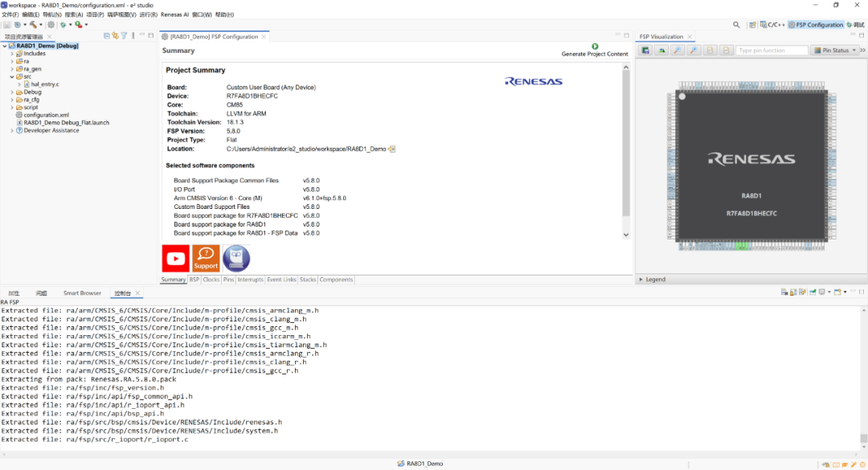Viewport: 868px width, 470px height.
Task: Switch to the 调试 debug perspective
Action: click(x=855, y=25)
